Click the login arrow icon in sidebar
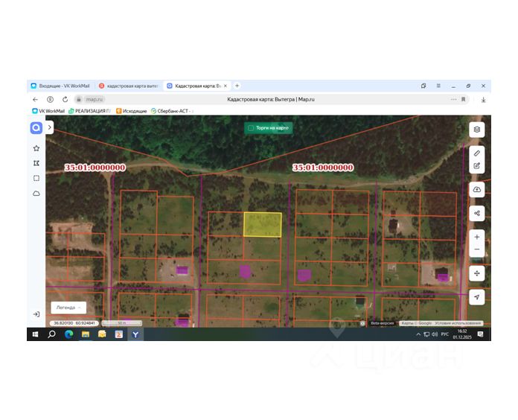Screen dimensions: 518x420 tap(36, 314)
